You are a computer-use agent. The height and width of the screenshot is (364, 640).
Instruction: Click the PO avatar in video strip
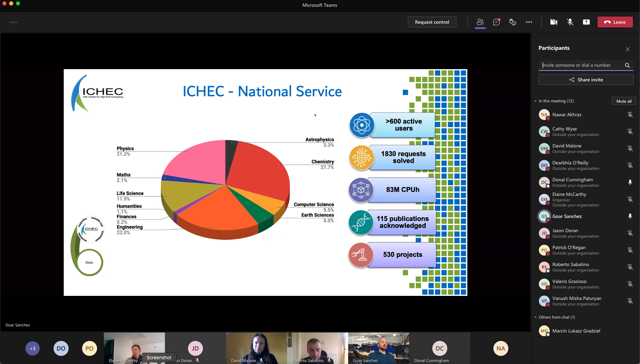[x=90, y=348]
